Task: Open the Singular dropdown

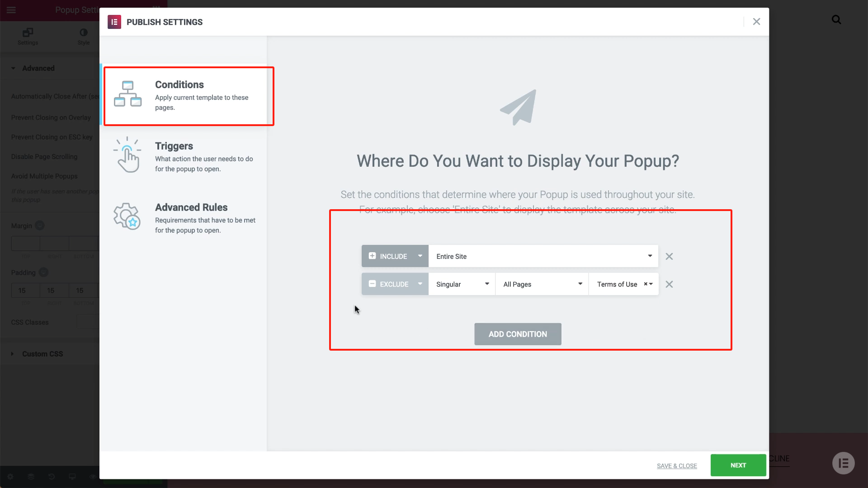Action: 462,284
